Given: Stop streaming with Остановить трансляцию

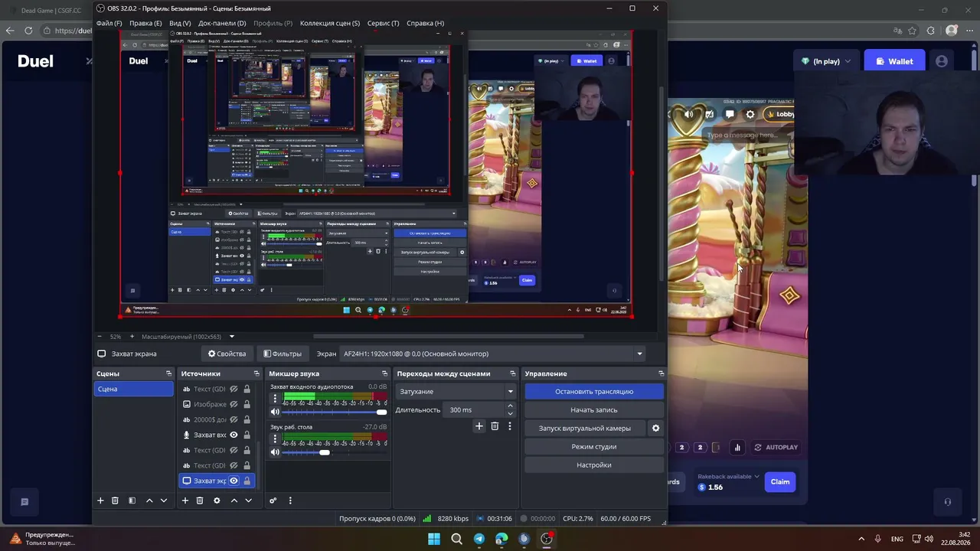Looking at the screenshot, I should click(x=594, y=391).
